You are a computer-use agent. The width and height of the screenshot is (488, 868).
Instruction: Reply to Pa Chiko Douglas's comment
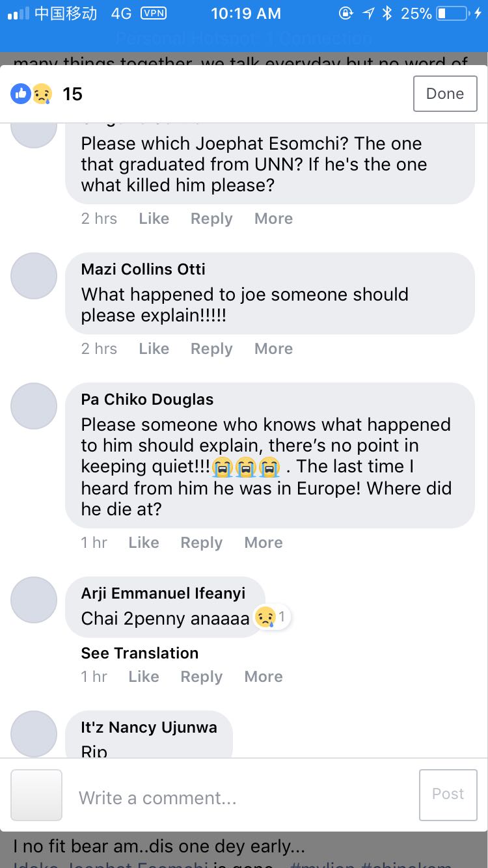coord(201,543)
